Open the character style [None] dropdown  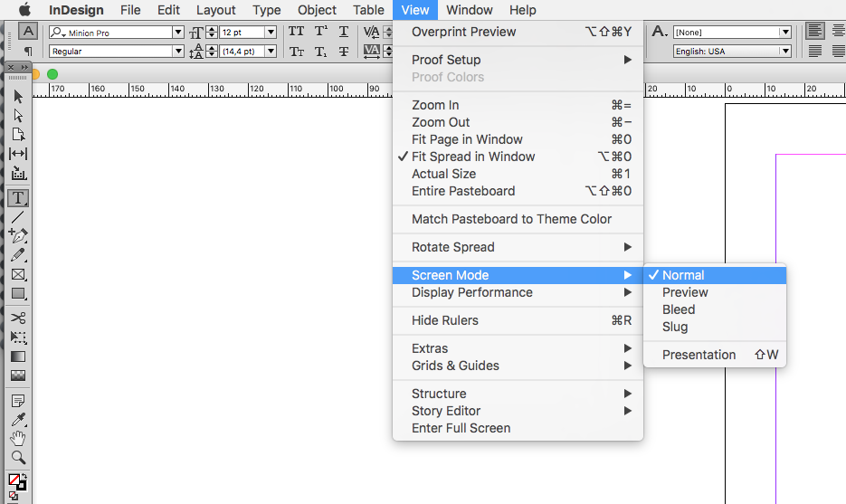785,33
